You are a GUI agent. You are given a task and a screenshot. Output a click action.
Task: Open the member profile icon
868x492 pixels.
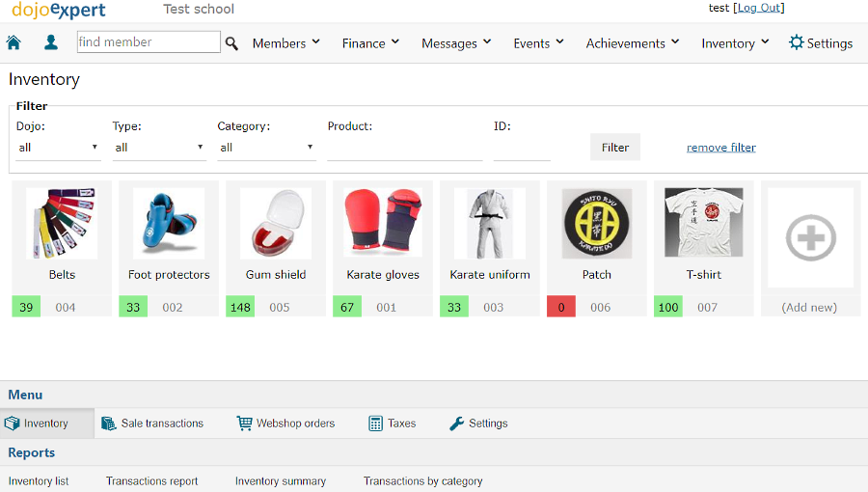click(x=51, y=42)
